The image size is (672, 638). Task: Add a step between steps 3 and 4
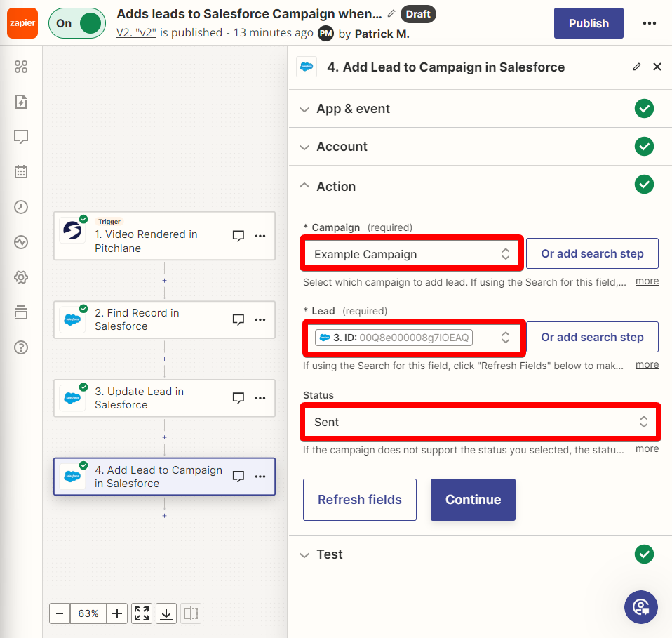pyautogui.click(x=164, y=437)
